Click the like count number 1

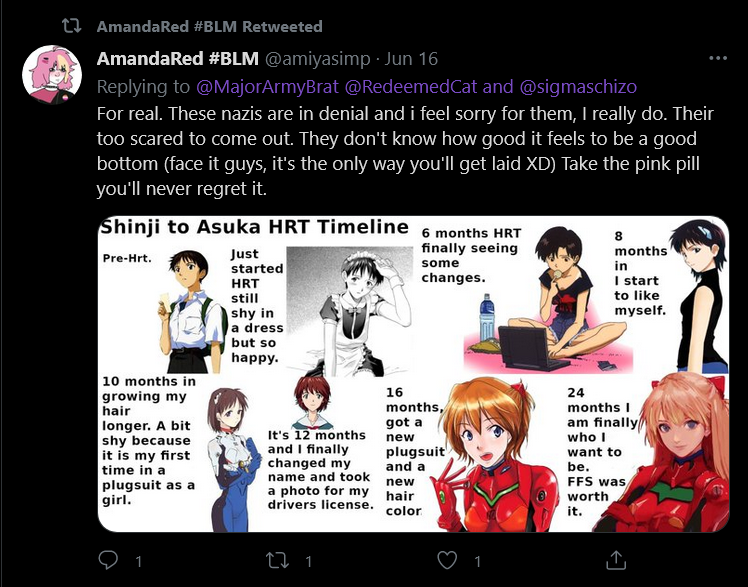tap(478, 561)
